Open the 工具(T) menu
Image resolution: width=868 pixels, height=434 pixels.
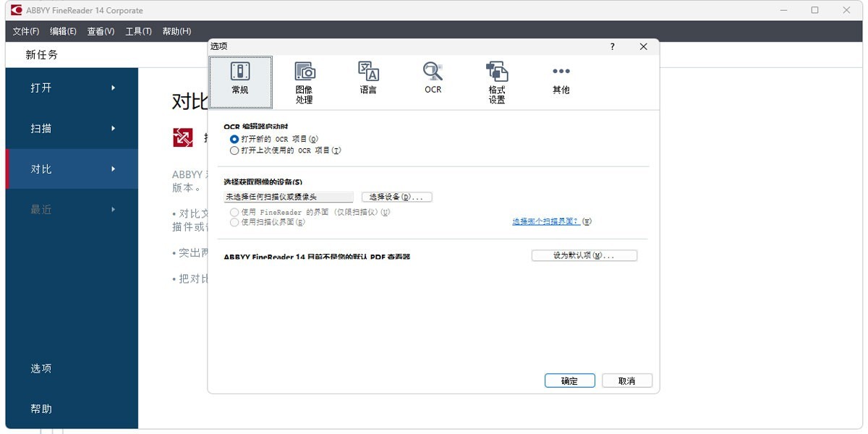coord(138,31)
